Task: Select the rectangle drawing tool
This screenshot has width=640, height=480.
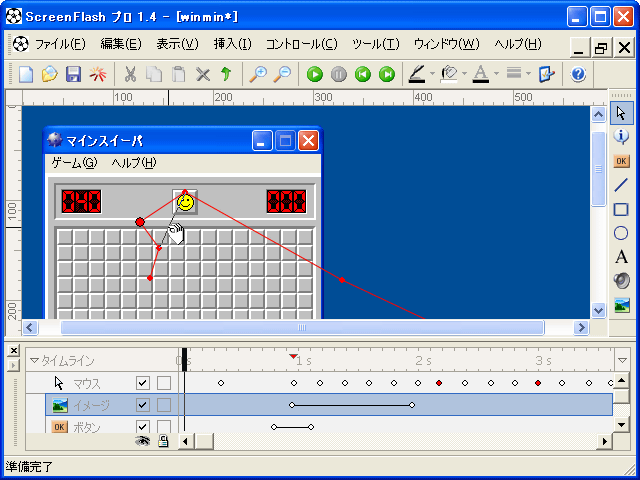Action: point(621,209)
